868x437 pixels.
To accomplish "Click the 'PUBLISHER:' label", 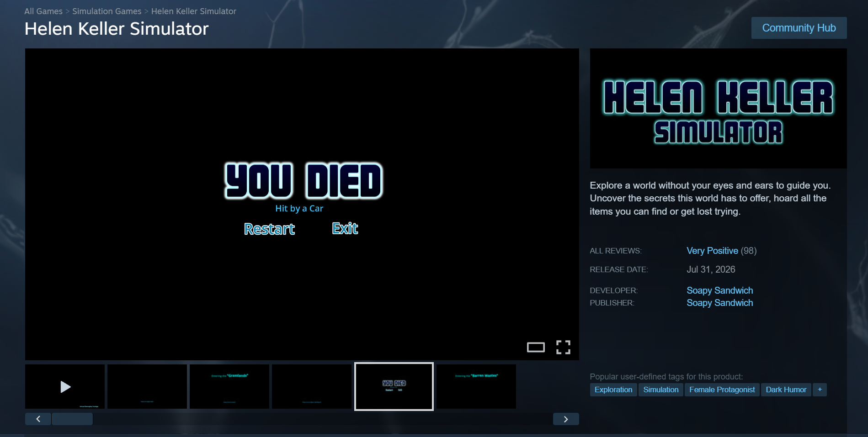I will pyautogui.click(x=612, y=303).
